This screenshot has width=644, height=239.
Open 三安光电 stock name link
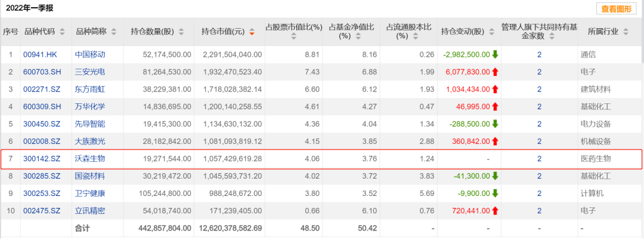(90, 72)
